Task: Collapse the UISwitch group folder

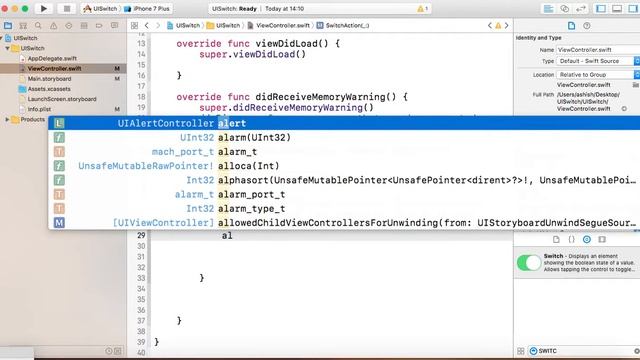Action: pyautogui.click(x=7, y=48)
